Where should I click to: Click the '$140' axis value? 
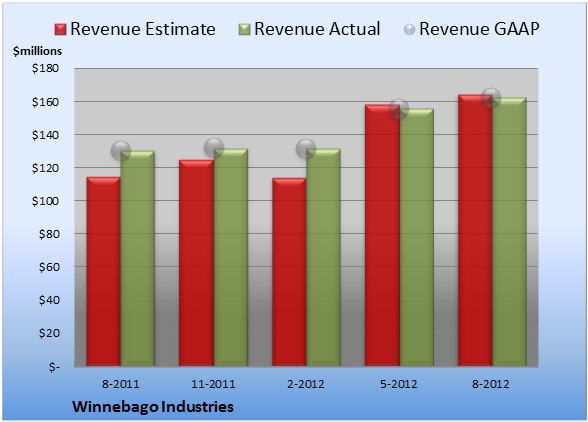click(x=45, y=135)
